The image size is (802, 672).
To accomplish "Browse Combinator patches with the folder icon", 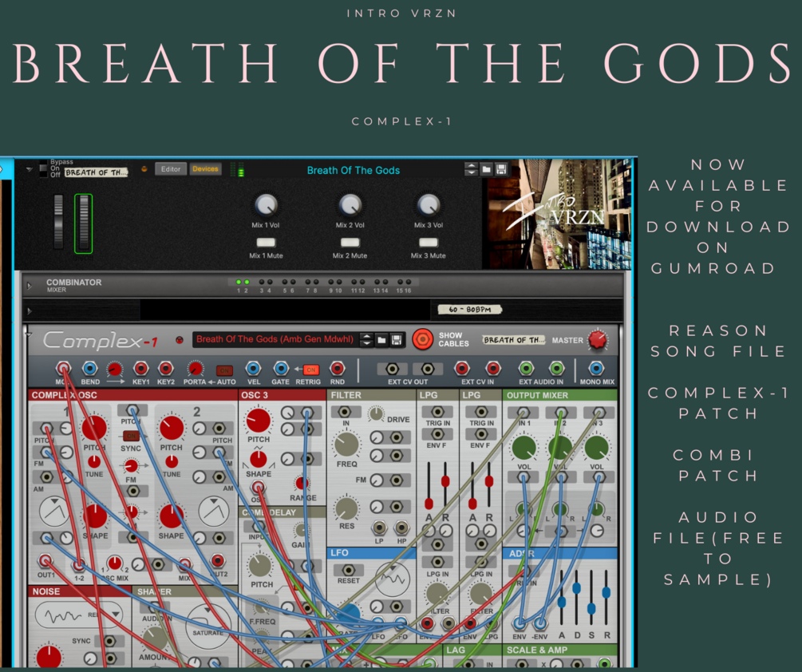I will tap(487, 169).
